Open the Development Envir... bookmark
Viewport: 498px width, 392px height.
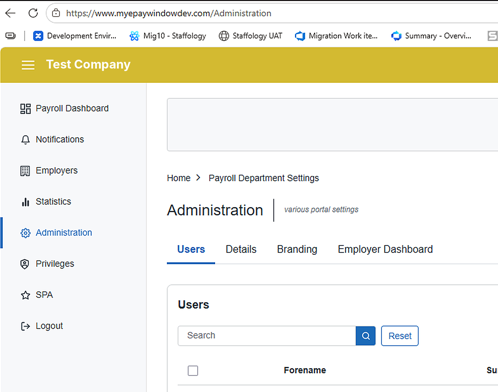(x=75, y=36)
